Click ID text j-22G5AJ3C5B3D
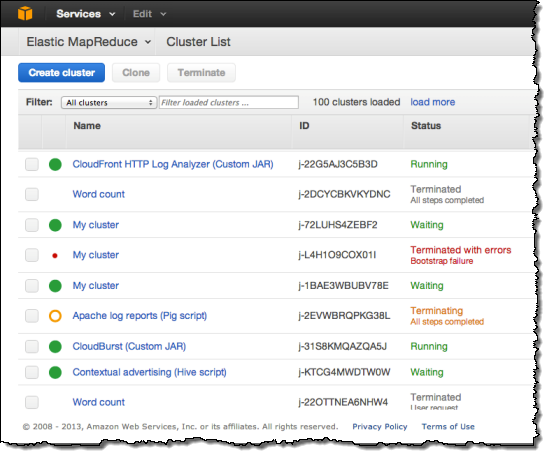 tap(338, 164)
